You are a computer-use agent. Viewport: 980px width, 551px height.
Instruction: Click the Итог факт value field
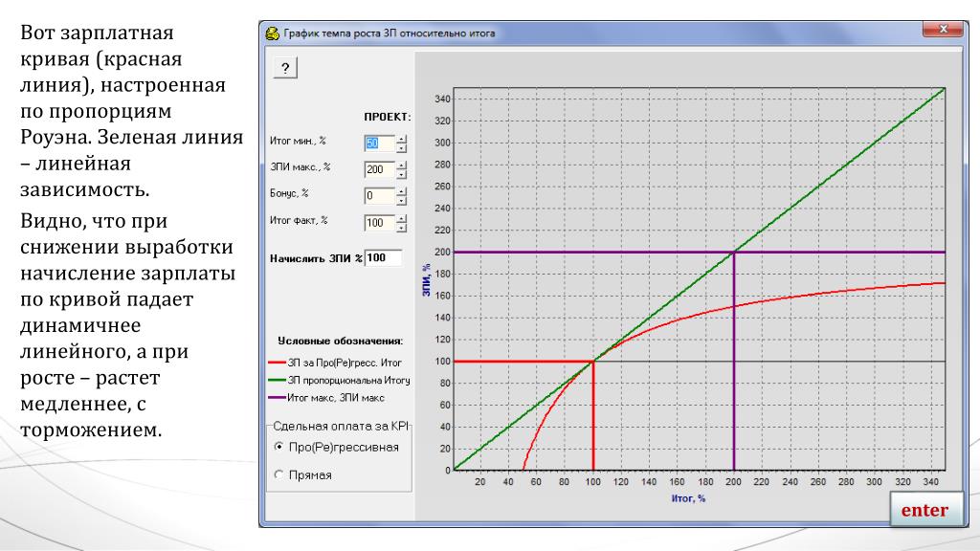point(378,223)
